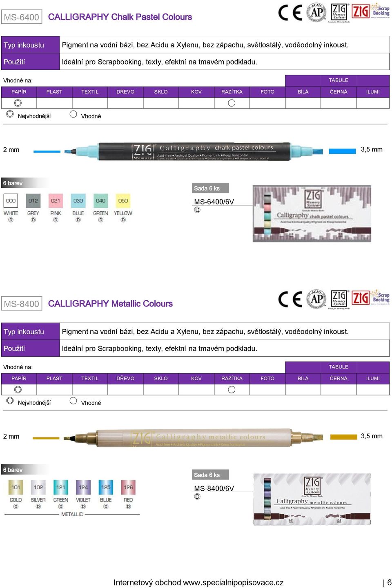The height and width of the screenshot is (588, 392).
Task: Pick the 102 SILVER metallic swatch
Action: pyautogui.click(x=38, y=487)
